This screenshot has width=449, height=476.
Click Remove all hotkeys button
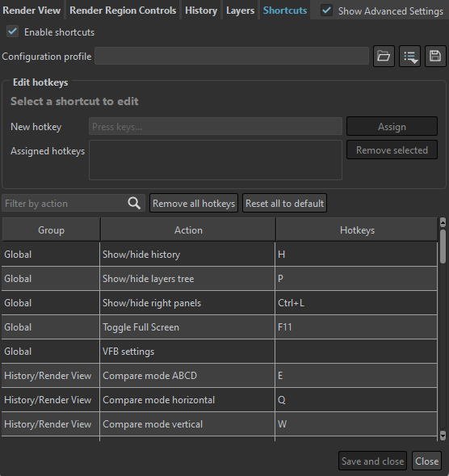[x=194, y=203]
